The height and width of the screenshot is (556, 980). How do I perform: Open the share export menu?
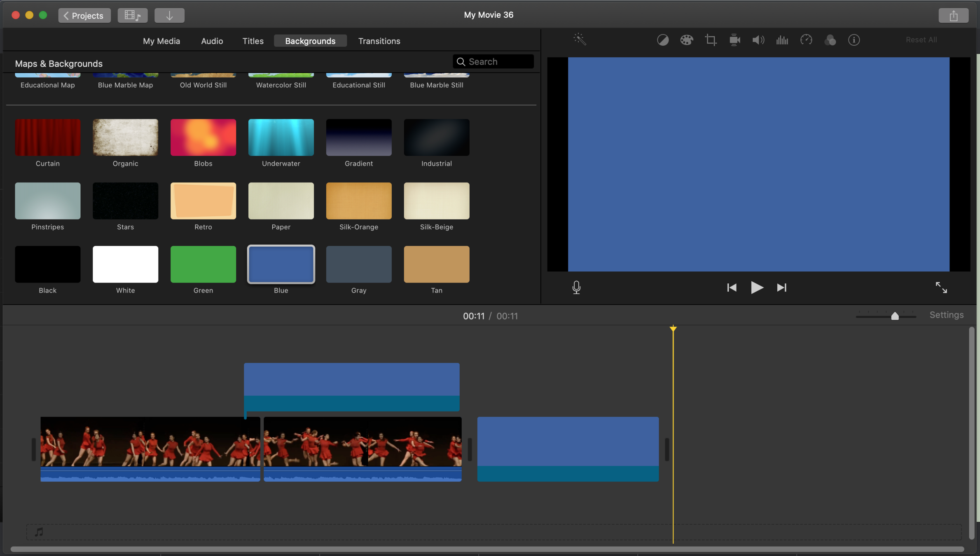[953, 16]
